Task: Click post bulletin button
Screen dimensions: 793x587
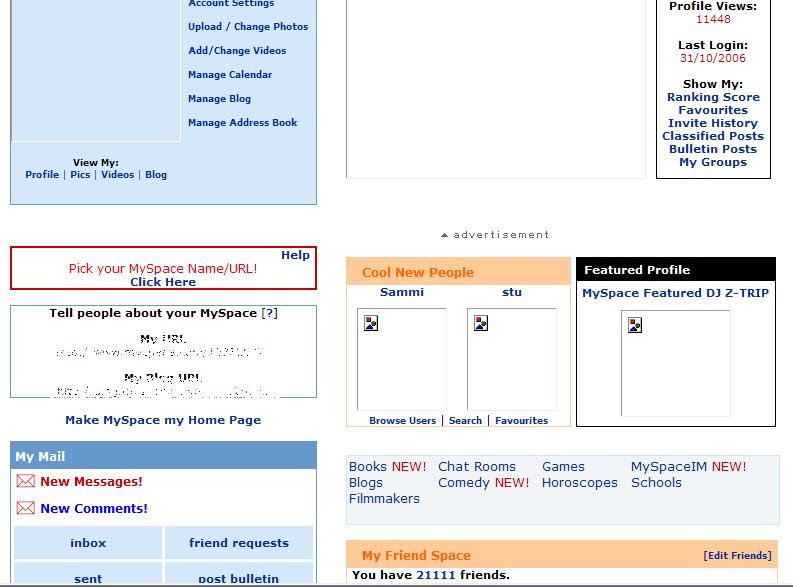Action: 239,574
